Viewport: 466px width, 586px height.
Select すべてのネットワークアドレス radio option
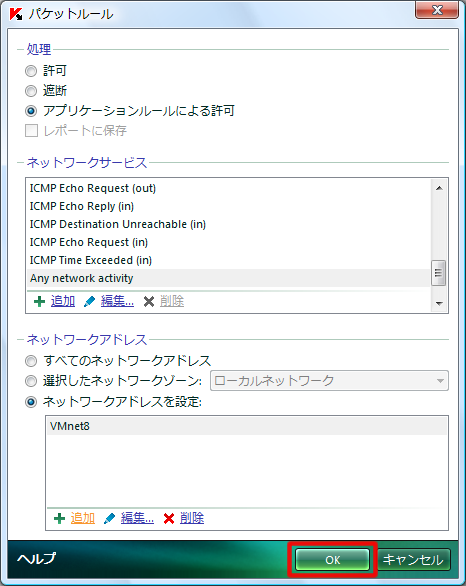[x=31, y=361]
